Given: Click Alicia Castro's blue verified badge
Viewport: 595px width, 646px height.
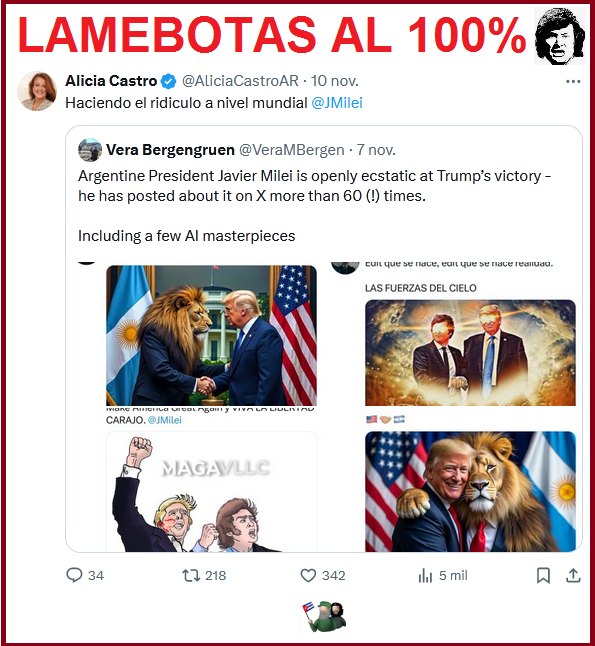Looking at the screenshot, I should [x=168, y=81].
